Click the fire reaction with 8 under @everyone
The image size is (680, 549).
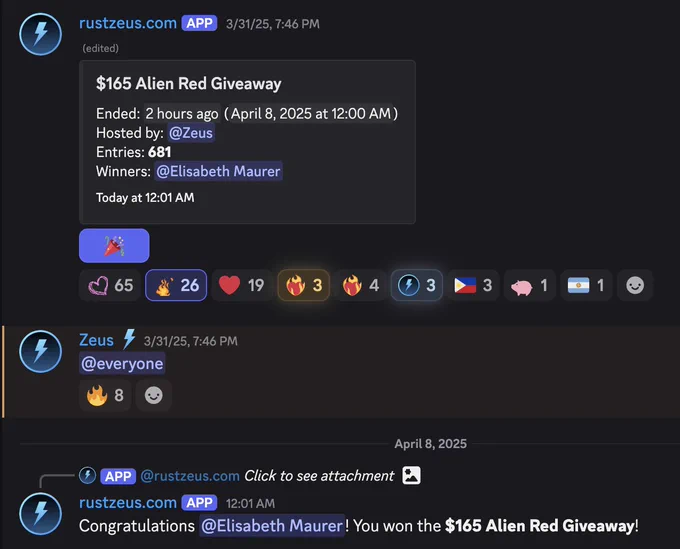point(105,395)
